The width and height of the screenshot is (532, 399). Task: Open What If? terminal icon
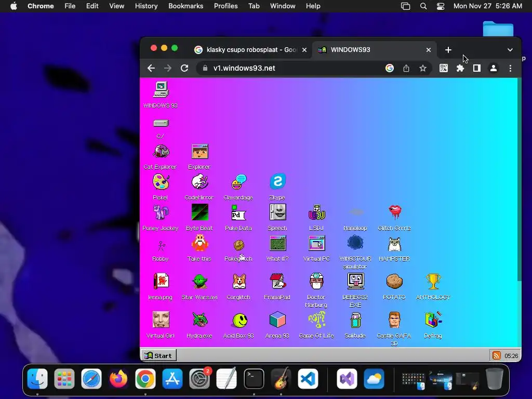[277, 243]
